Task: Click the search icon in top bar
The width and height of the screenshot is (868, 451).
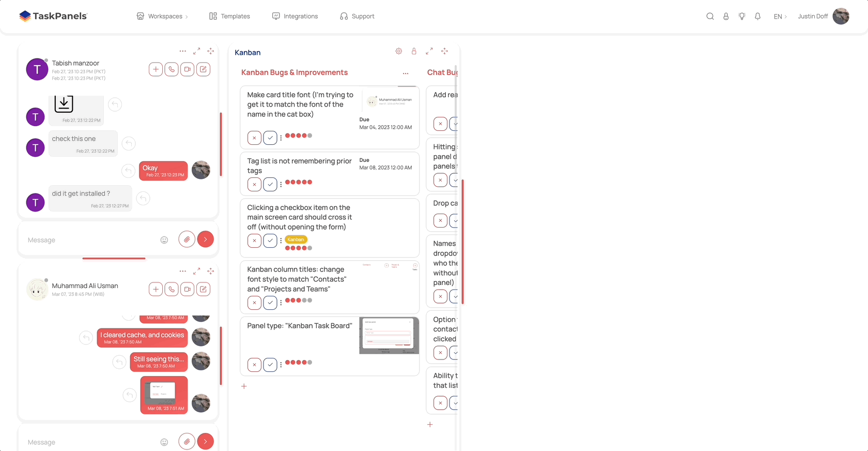Action: click(x=710, y=17)
